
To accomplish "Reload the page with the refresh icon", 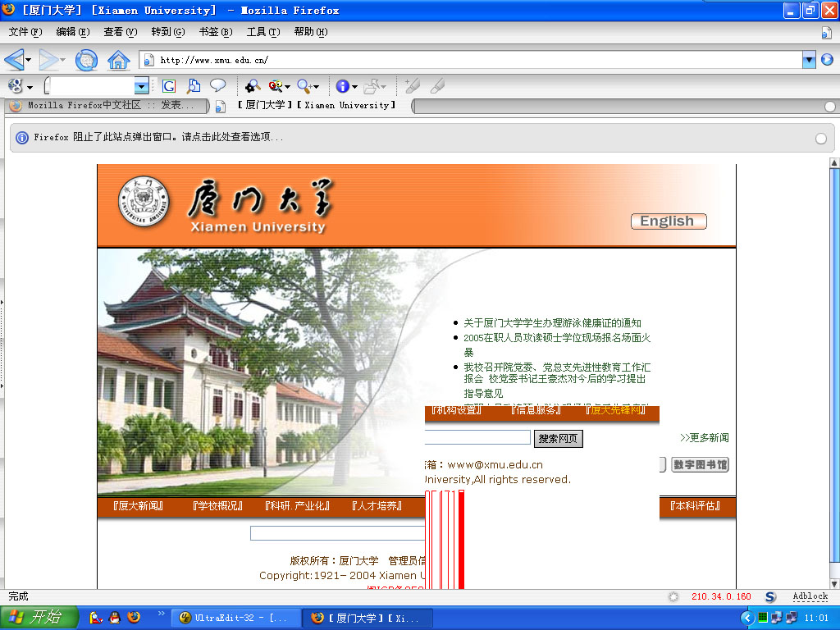I will click(86, 60).
